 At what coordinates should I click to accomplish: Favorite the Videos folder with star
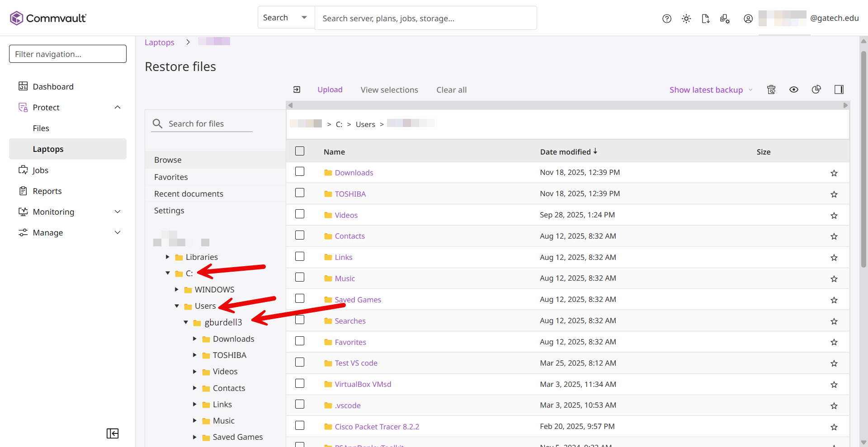point(834,216)
